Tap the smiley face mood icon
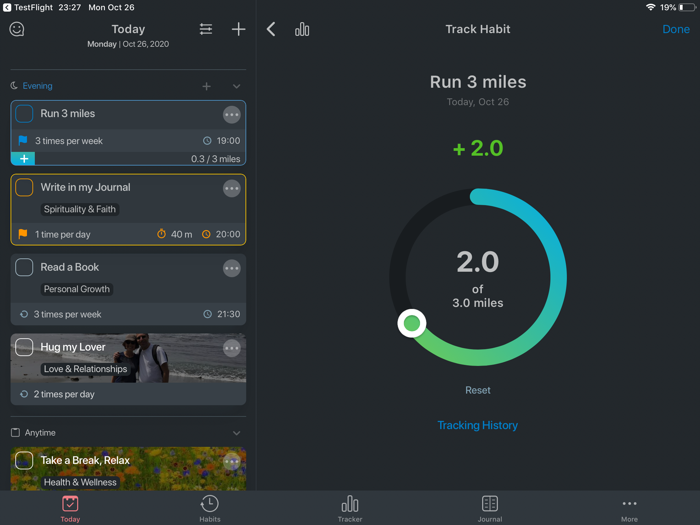 17,29
